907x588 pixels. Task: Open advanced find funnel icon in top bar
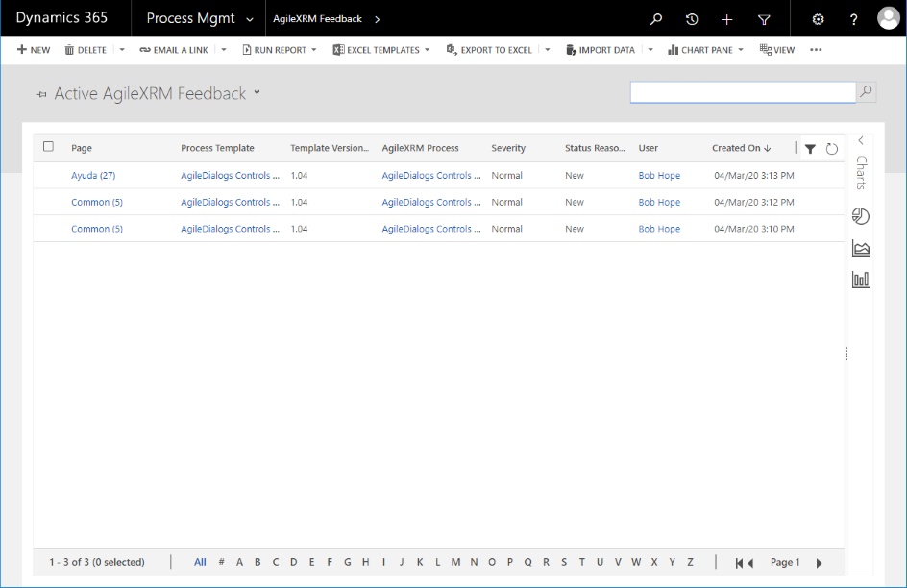pos(764,19)
